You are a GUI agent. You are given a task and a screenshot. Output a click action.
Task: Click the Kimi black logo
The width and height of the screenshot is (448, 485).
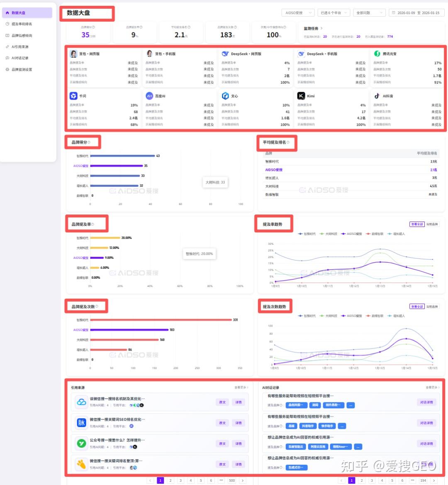click(x=301, y=96)
